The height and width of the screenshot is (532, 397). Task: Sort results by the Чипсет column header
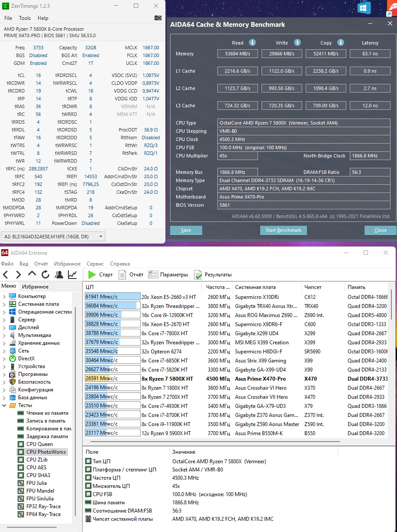(323, 287)
